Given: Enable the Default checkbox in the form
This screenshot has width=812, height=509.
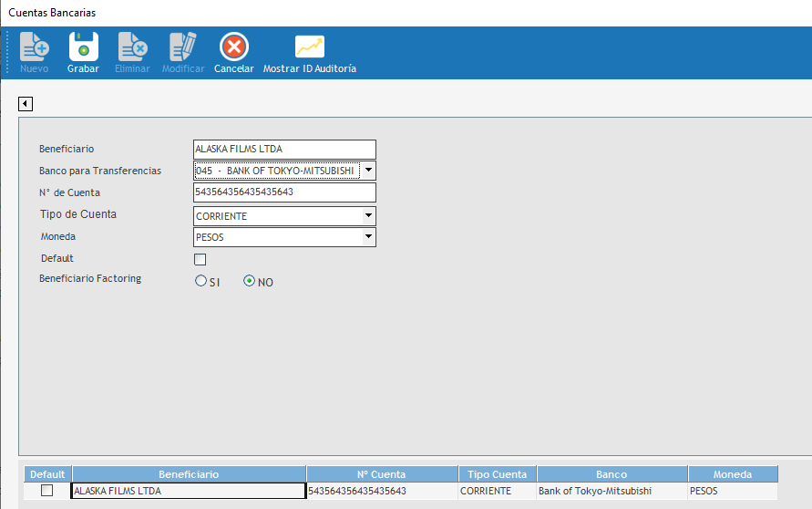Looking at the screenshot, I should (x=200, y=259).
